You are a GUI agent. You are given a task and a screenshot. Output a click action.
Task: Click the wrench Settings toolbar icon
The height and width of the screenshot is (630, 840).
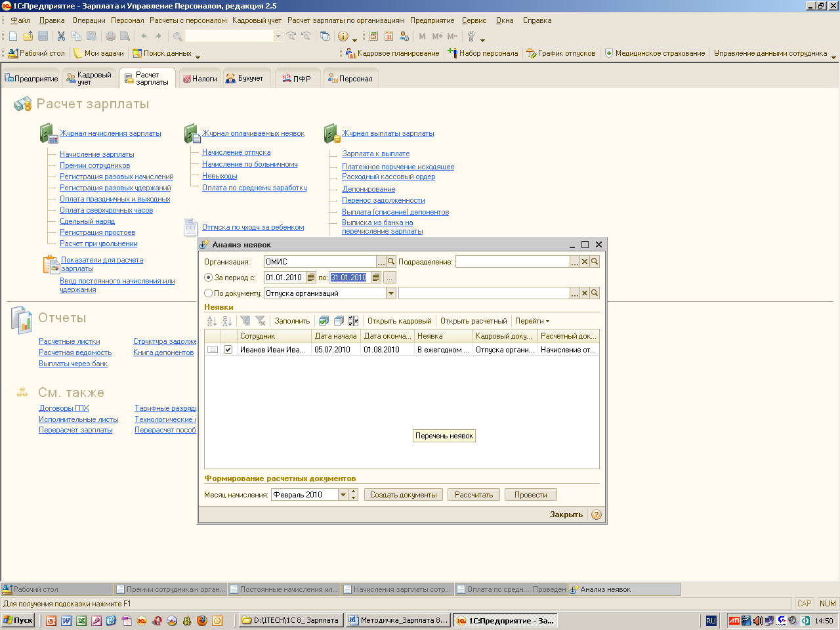(x=471, y=36)
